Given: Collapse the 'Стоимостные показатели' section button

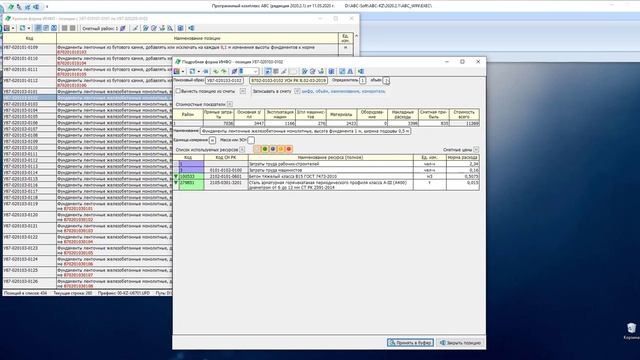Looking at the screenshot, I should pyautogui.click(x=230, y=104).
